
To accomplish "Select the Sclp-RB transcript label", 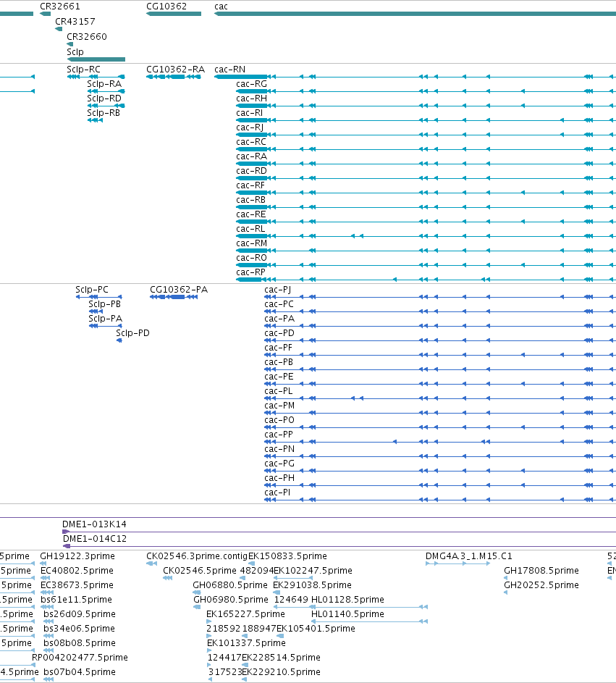I will [104, 113].
